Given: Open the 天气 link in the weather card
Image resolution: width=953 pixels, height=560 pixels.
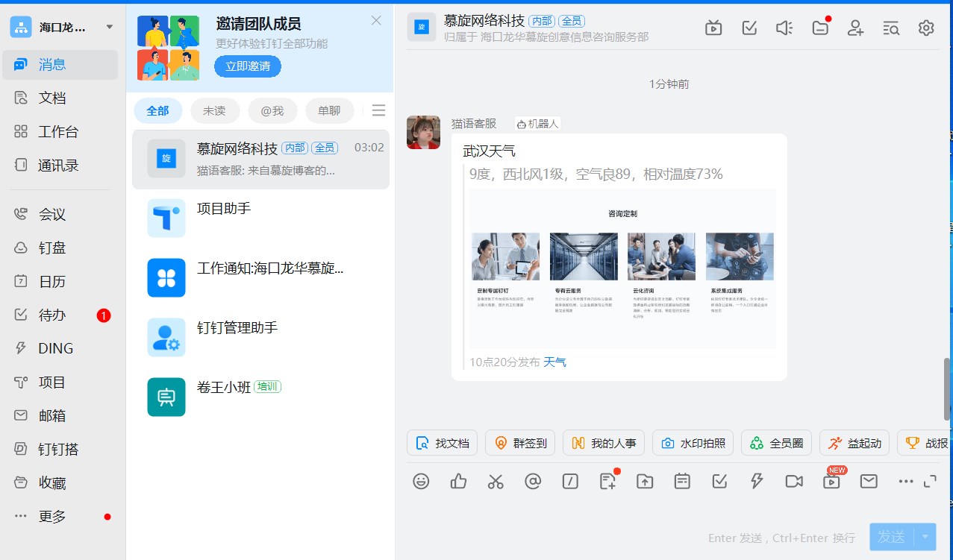Looking at the screenshot, I should [554, 362].
